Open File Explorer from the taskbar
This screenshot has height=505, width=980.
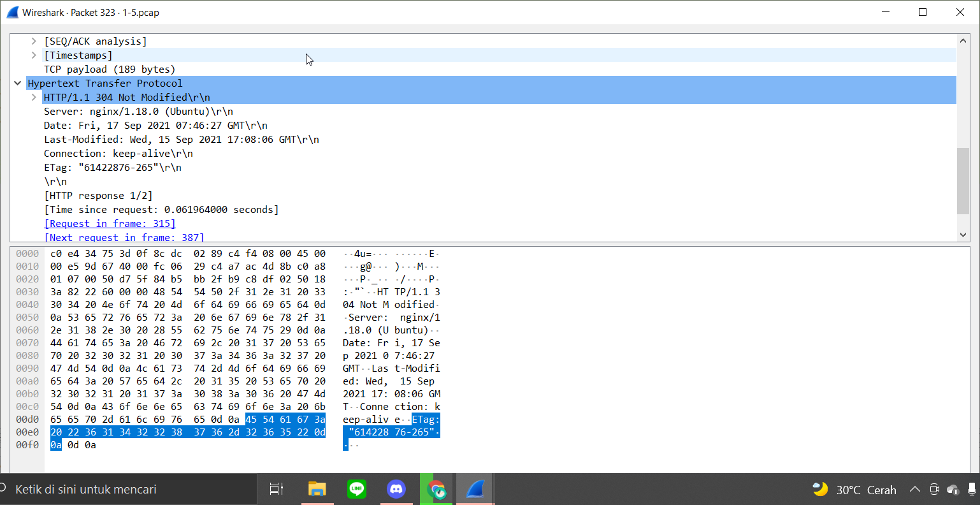[x=317, y=488]
